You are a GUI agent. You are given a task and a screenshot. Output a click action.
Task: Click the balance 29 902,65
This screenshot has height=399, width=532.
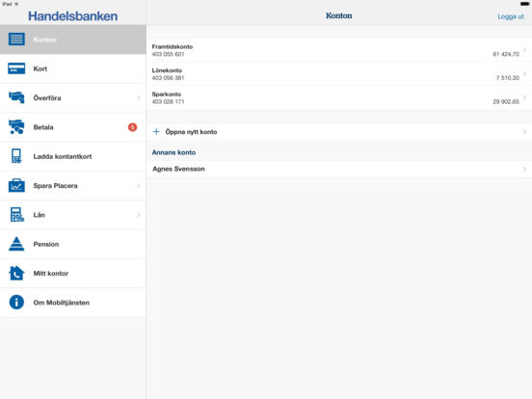click(x=506, y=101)
